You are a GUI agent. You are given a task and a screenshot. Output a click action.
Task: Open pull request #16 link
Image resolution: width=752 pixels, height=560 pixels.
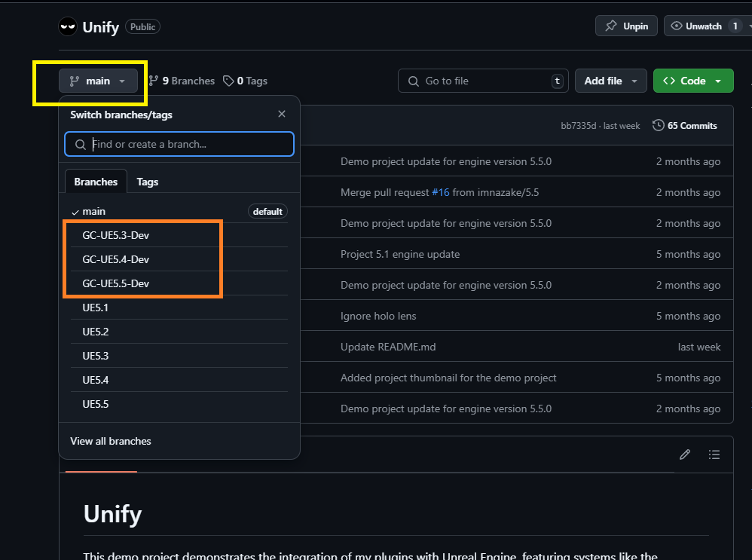(441, 192)
